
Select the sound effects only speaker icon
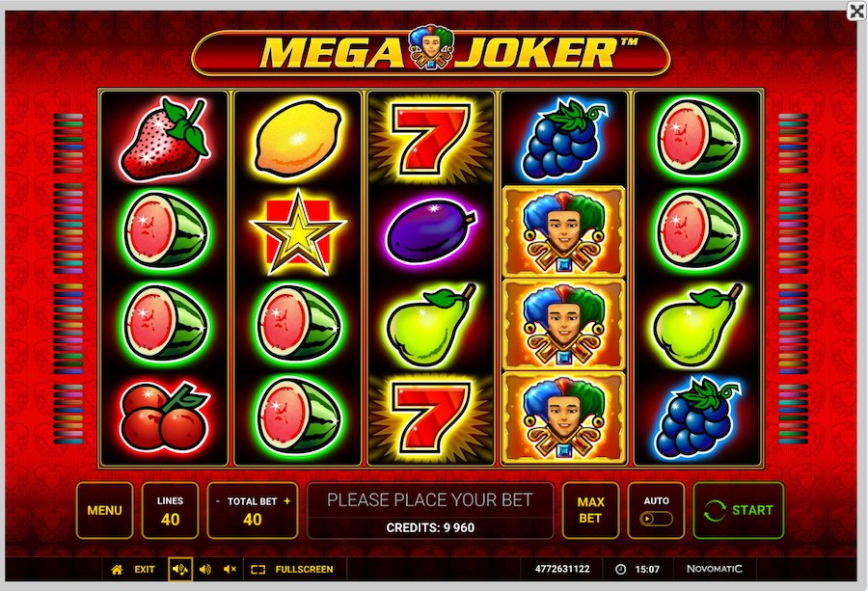coord(205,570)
